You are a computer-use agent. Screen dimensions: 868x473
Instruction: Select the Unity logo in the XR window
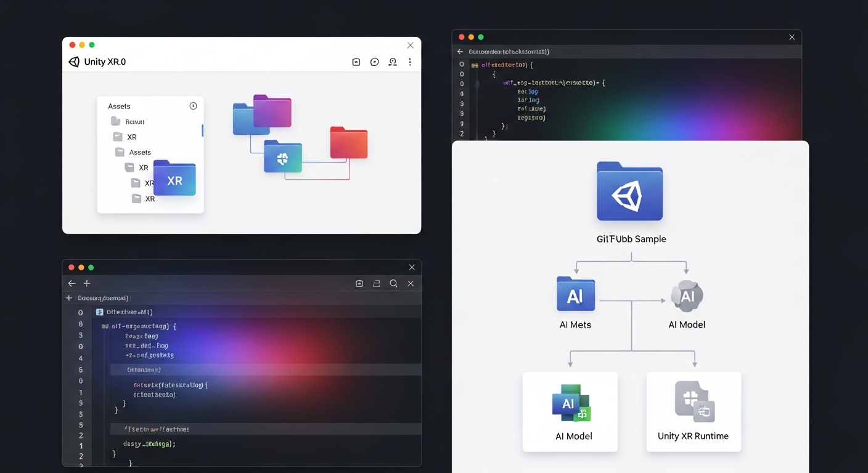click(73, 62)
